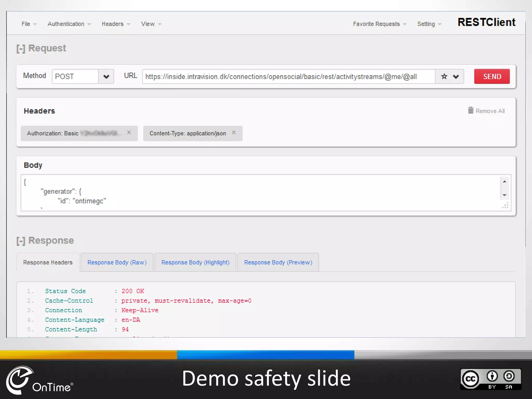532x399 pixels.
Task: Open the Setting menu
Action: pyautogui.click(x=429, y=24)
